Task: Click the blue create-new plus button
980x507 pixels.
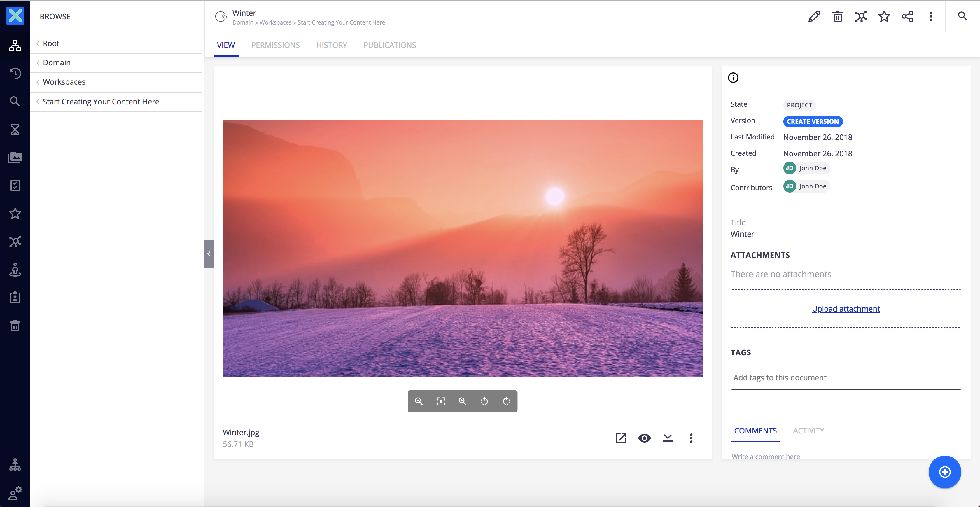Action: coord(945,472)
